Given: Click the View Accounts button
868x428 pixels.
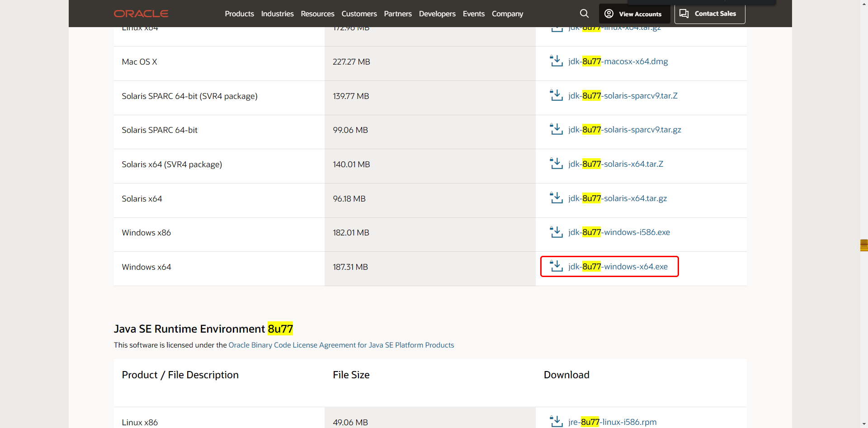Looking at the screenshot, I should click(634, 14).
